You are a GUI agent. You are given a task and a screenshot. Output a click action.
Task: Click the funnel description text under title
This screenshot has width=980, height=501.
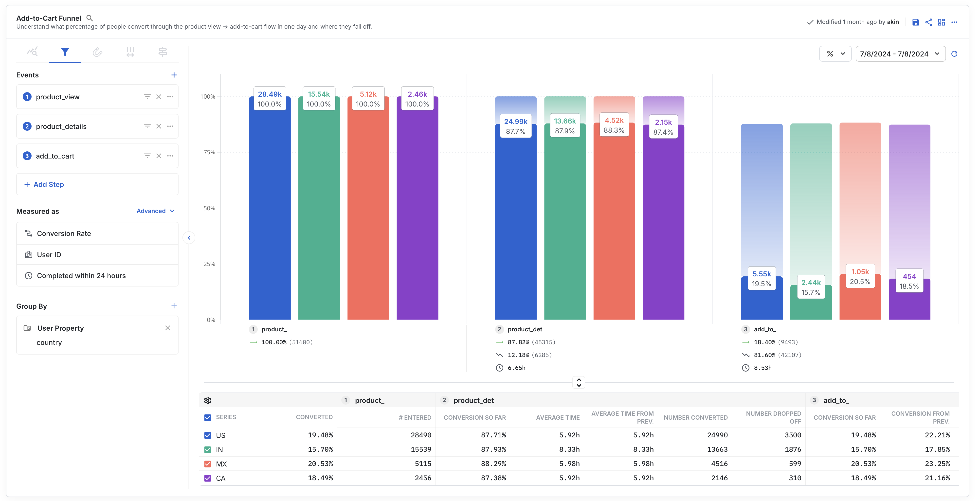(x=194, y=27)
